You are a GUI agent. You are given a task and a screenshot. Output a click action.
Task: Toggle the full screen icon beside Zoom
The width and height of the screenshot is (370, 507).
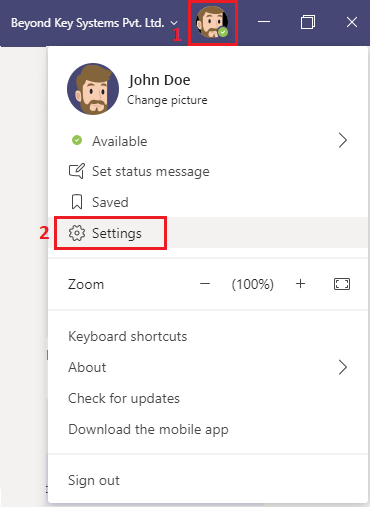pos(342,284)
